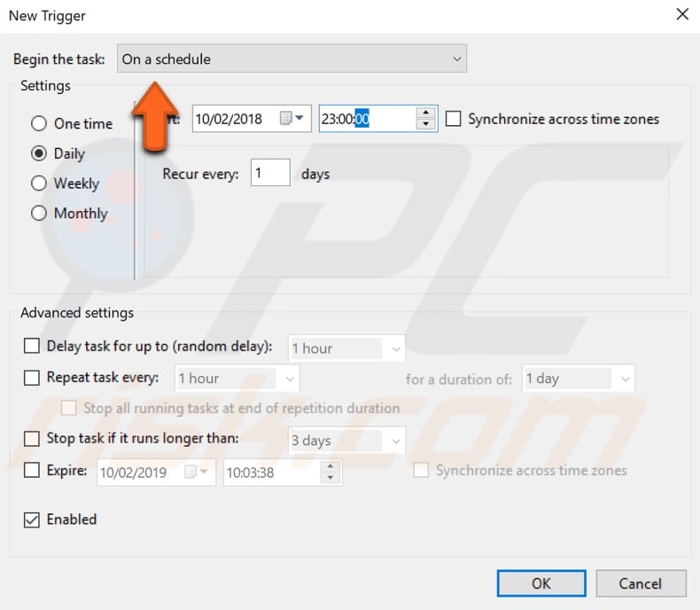The width and height of the screenshot is (700, 610).
Task: Uncheck the Enabled checkbox
Action: [32, 520]
